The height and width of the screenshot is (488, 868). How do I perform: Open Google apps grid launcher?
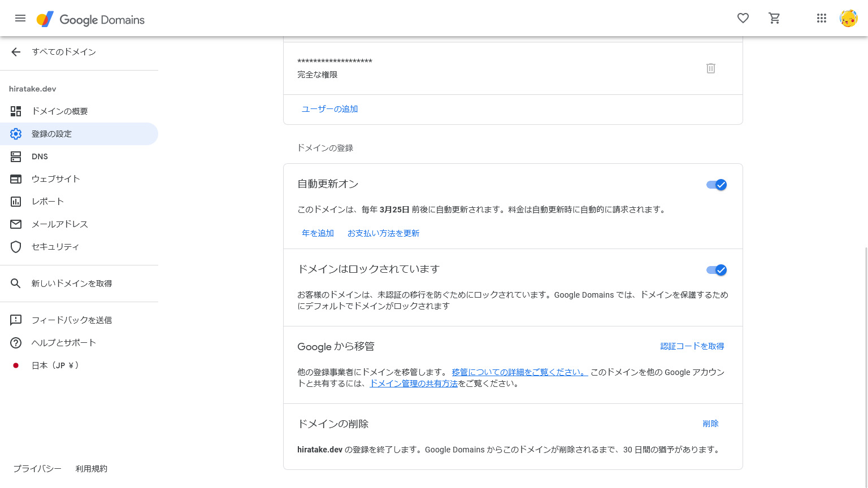coord(822,19)
